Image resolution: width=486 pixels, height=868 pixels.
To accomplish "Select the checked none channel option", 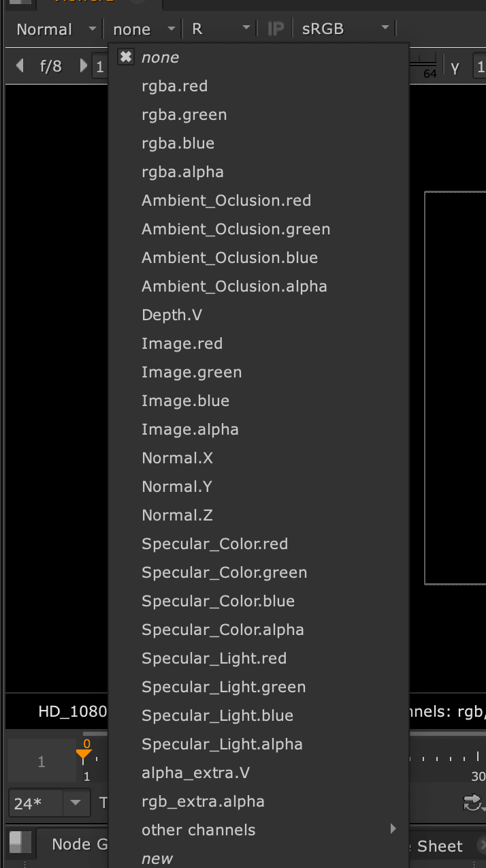I will coord(160,58).
